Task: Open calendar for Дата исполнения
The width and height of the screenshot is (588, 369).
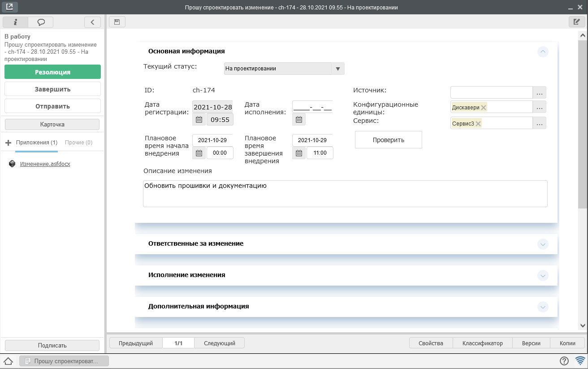Action: (x=299, y=119)
